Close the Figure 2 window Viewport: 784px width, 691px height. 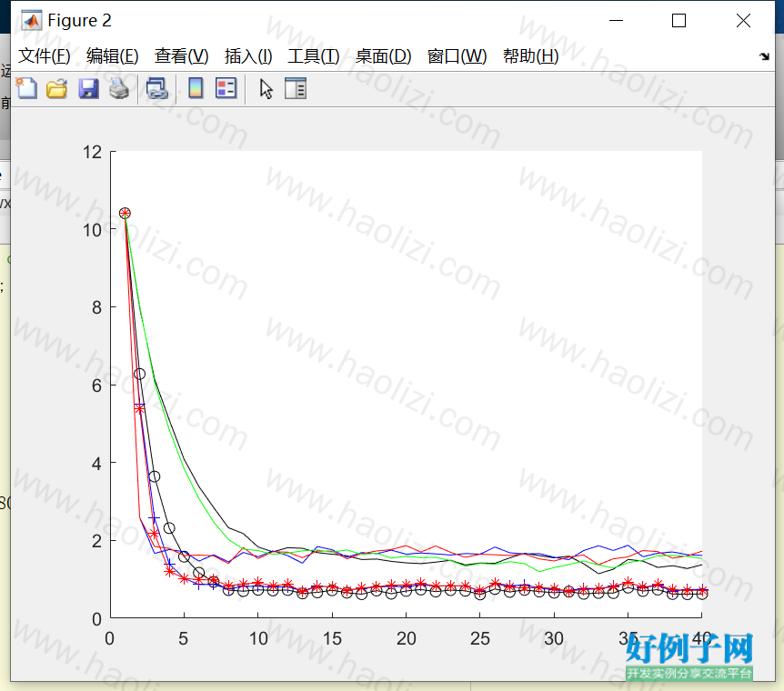coord(743,21)
